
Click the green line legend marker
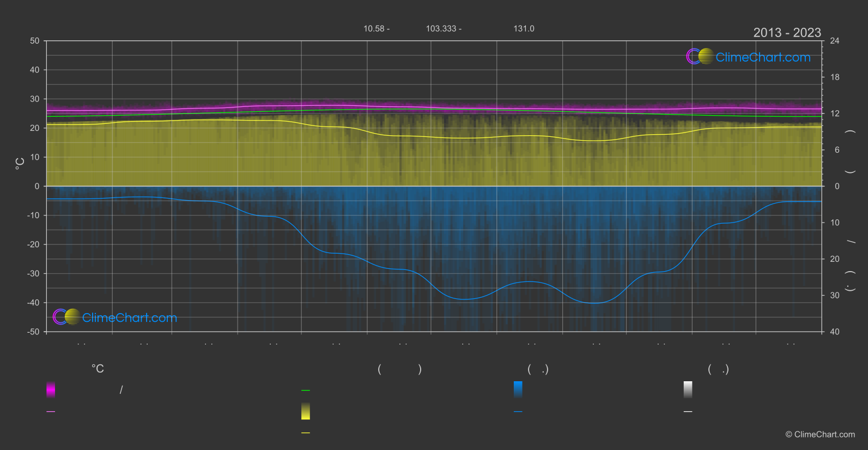pos(306,391)
